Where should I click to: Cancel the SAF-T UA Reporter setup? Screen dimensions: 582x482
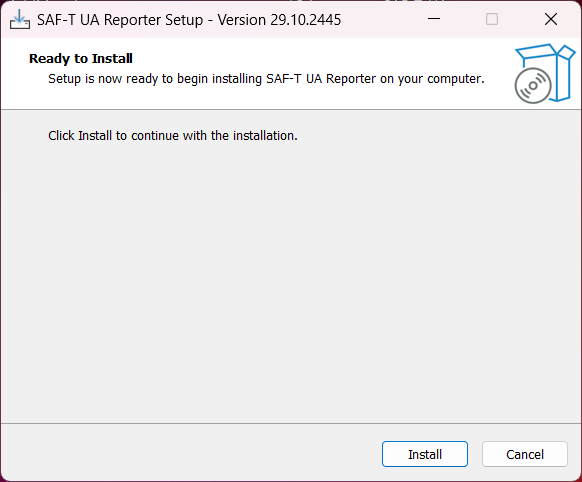(524, 454)
